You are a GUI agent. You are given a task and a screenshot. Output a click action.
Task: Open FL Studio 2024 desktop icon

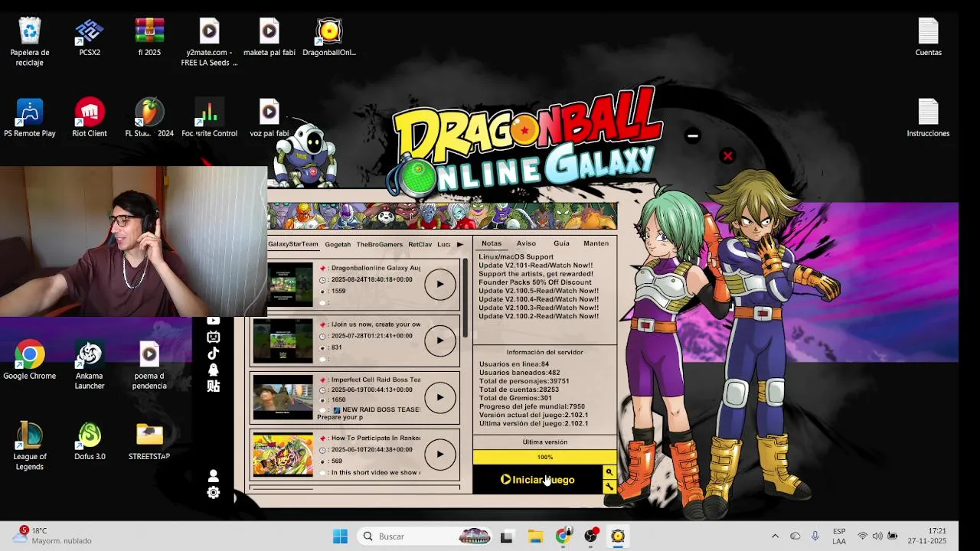point(149,119)
